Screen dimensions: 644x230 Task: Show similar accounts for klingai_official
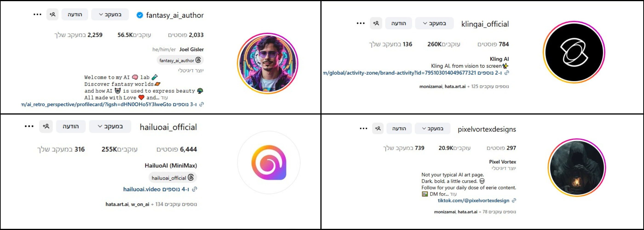(376, 23)
